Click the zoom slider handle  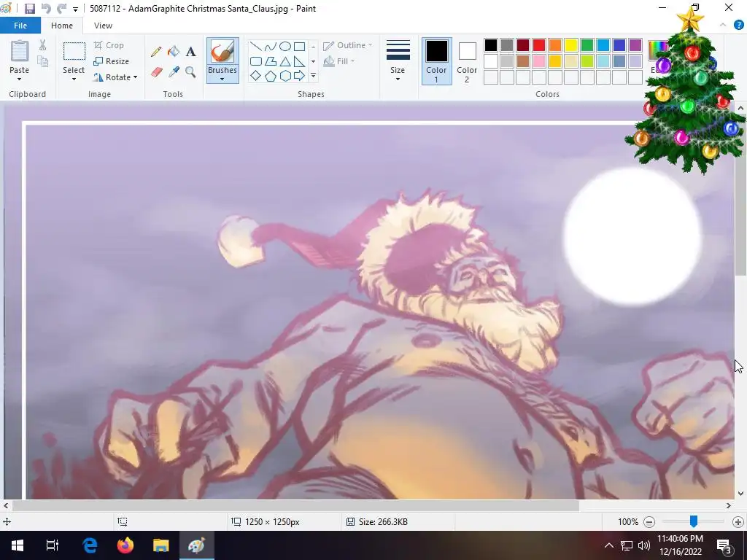(694, 522)
